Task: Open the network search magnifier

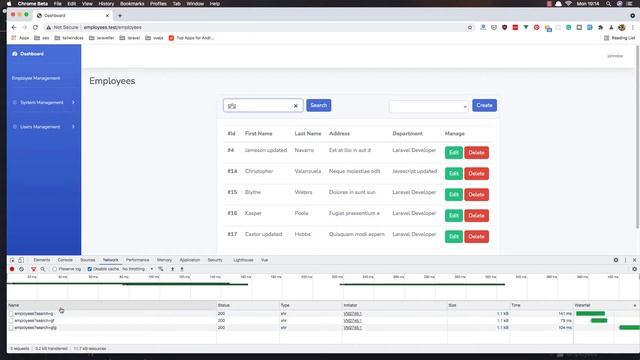Action: click(x=43, y=269)
